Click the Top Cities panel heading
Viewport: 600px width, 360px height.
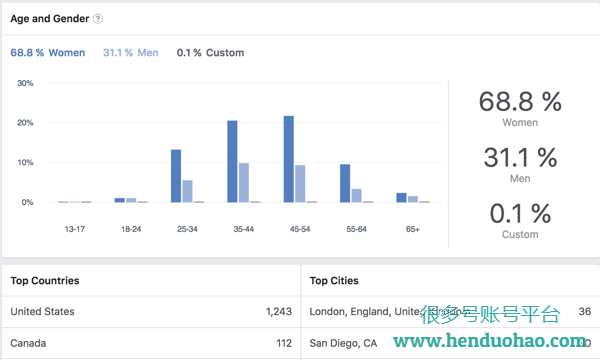334,281
